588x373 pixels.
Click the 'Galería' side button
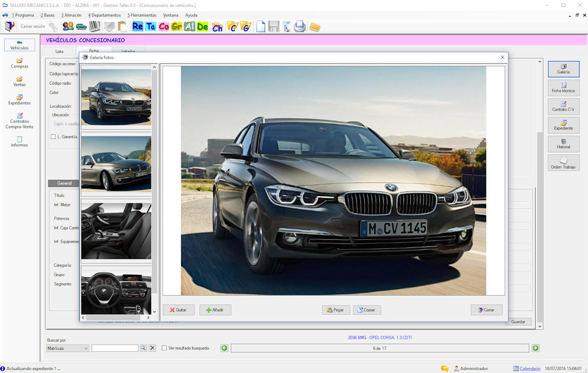563,69
